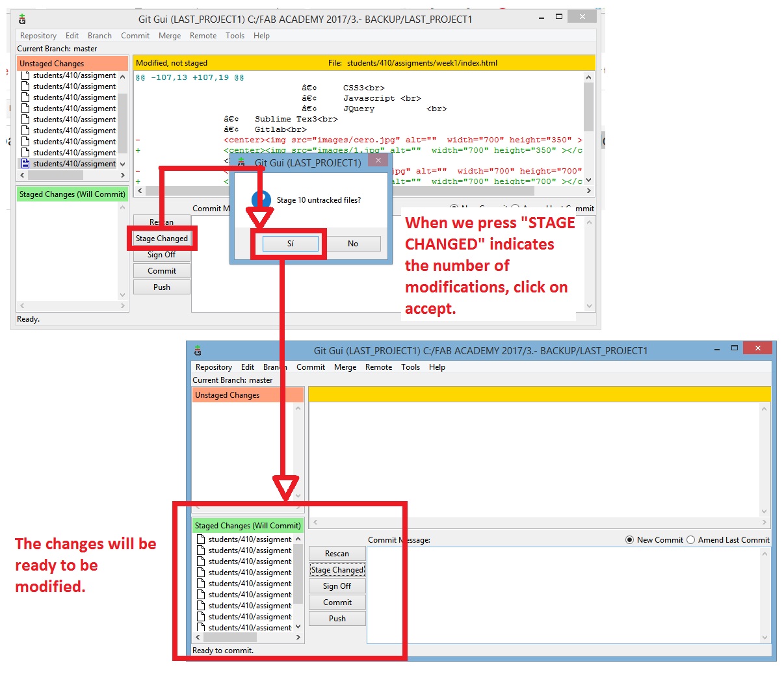Open Commit menu in the index.html diff window
Screen dimensions: 784x685
[135, 36]
